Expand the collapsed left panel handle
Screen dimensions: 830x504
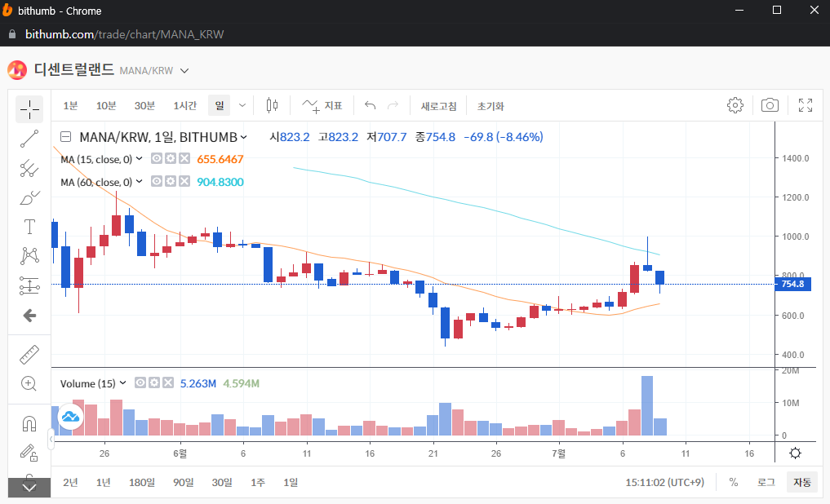point(51,439)
